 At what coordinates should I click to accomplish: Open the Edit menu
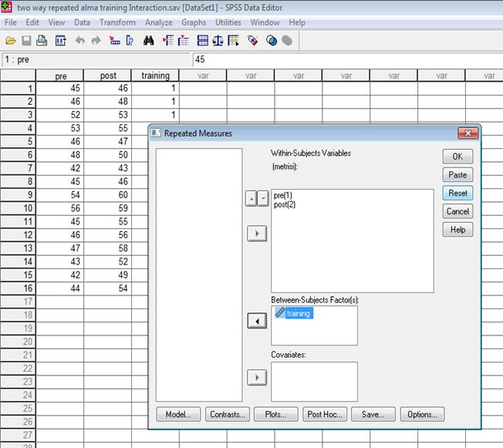[x=32, y=22]
